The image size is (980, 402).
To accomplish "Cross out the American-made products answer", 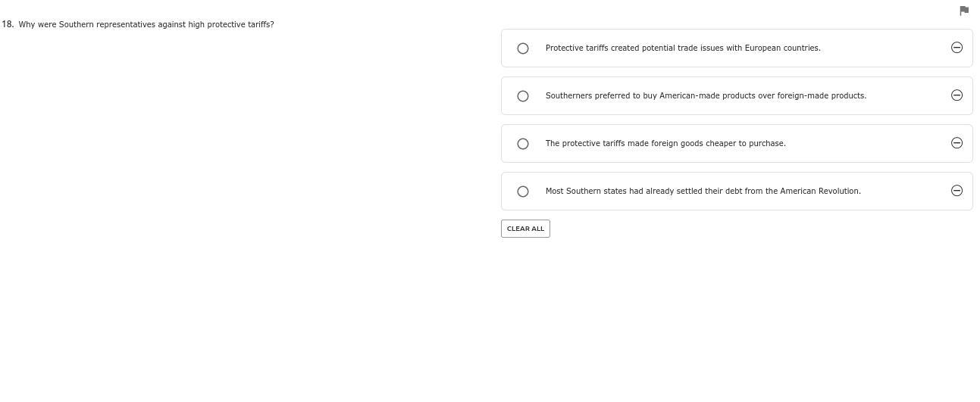I will pos(957,95).
